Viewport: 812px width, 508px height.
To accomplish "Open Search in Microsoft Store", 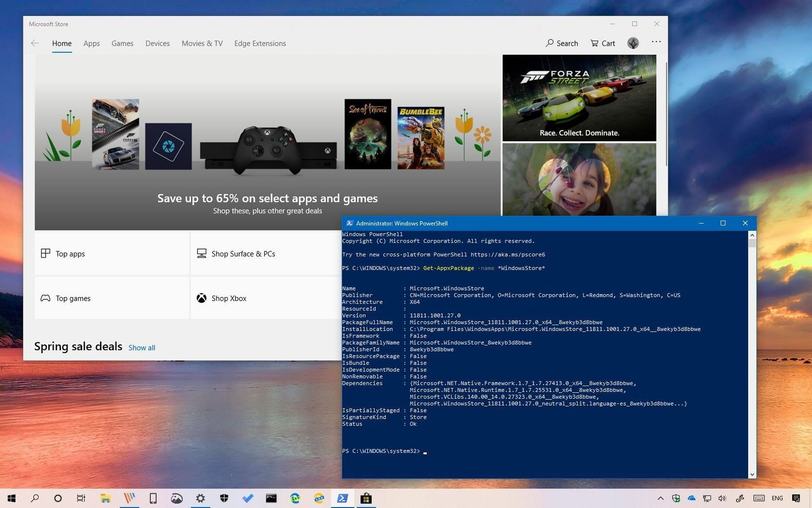I will point(562,44).
